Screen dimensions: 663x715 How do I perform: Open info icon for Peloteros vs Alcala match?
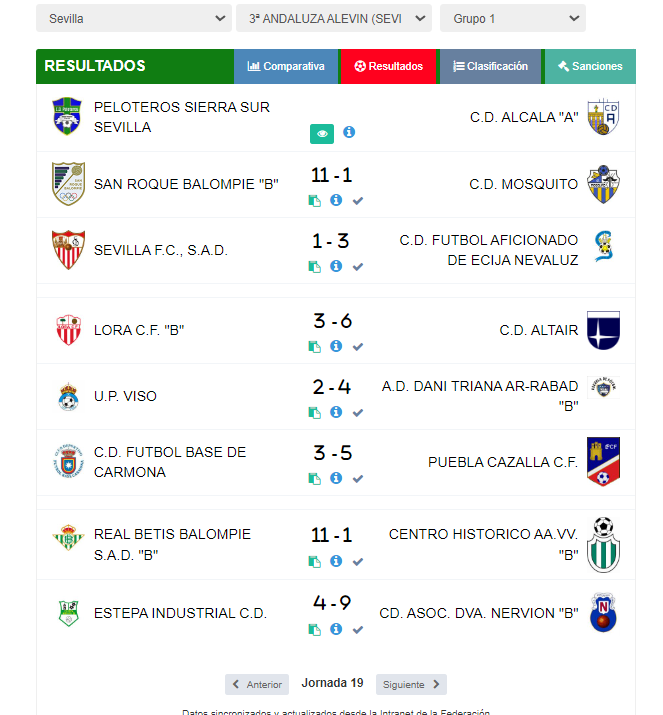click(349, 132)
